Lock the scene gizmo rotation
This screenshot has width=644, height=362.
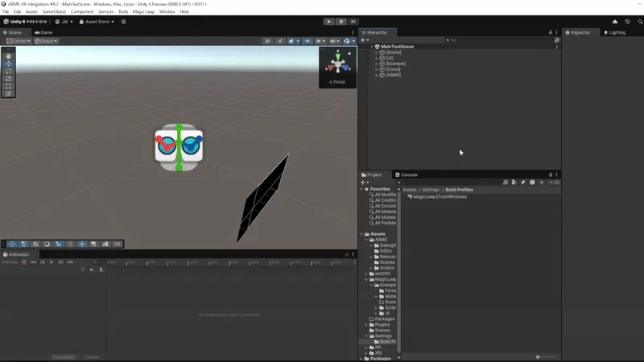point(349,53)
